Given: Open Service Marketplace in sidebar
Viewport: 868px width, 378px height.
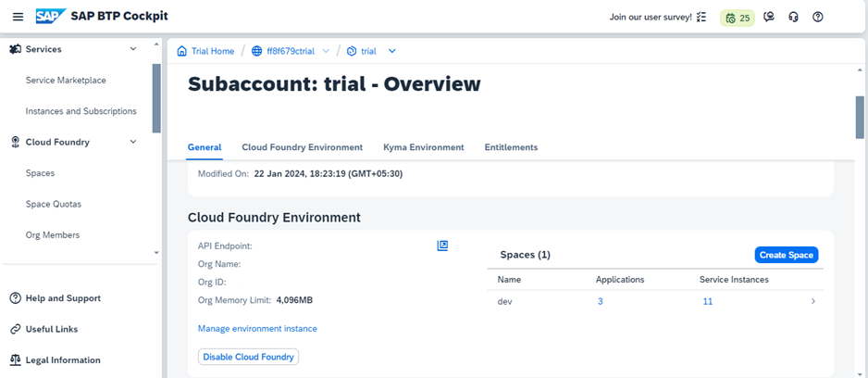Looking at the screenshot, I should pos(66,81).
